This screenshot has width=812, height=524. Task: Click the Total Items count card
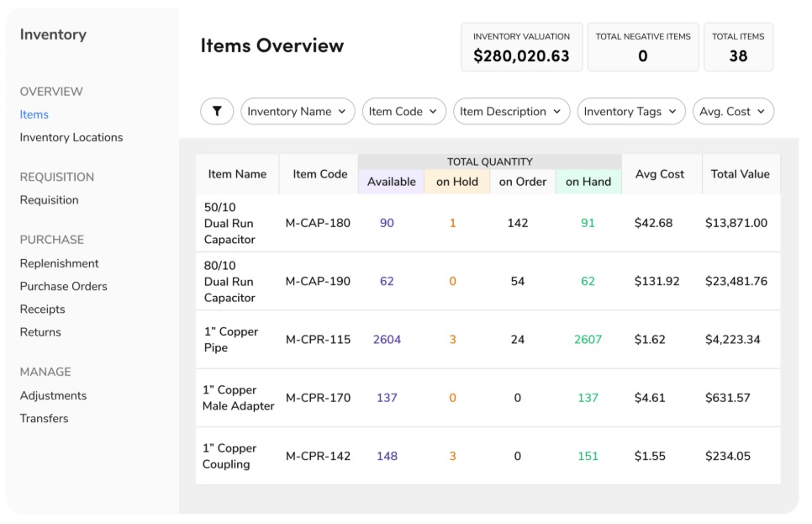click(x=738, y=46)
